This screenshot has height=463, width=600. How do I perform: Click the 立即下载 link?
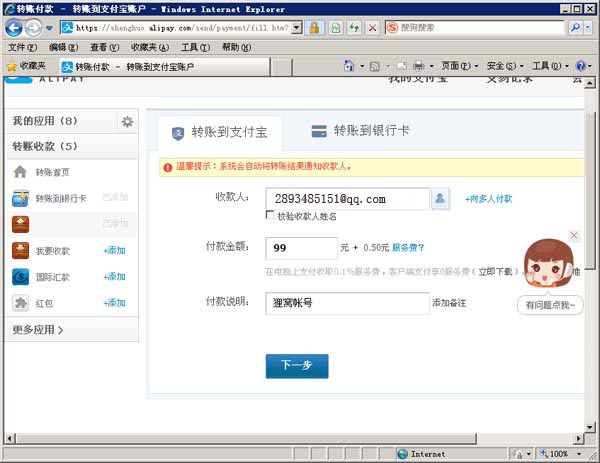(495, 272)
